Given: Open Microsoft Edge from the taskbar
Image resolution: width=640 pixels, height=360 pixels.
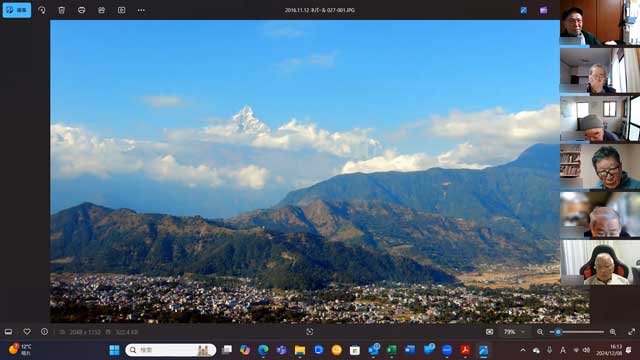Looking at the screenshot, I should coord(263,350).
